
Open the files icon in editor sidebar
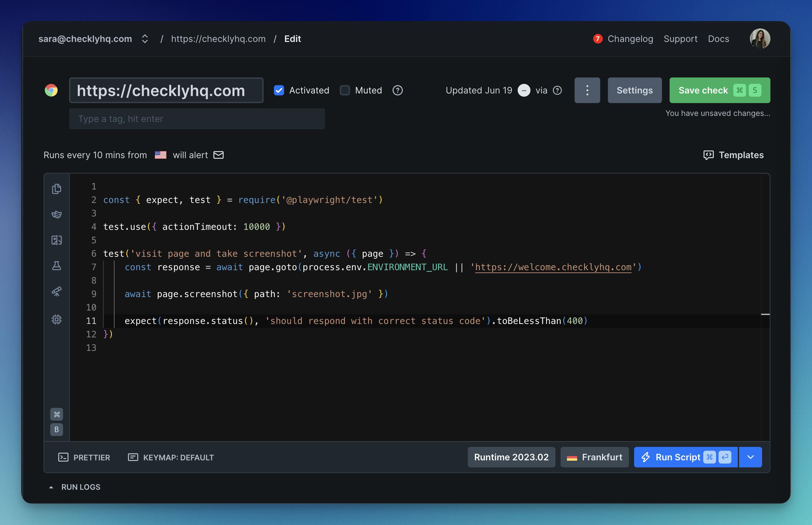[57, 189]
